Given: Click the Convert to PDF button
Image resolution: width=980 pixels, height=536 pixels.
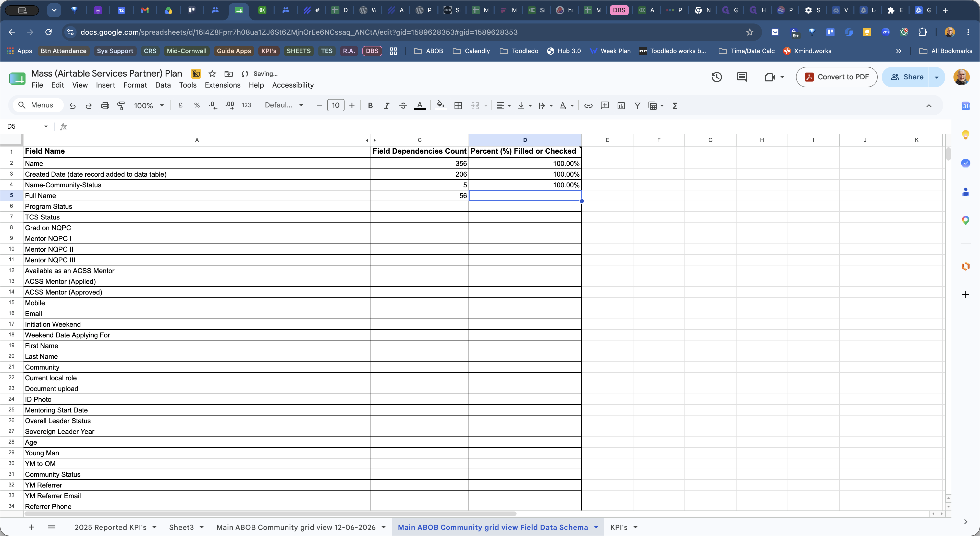Looking at the screenshot, I should pyautogui.click(x=837, y=77).
